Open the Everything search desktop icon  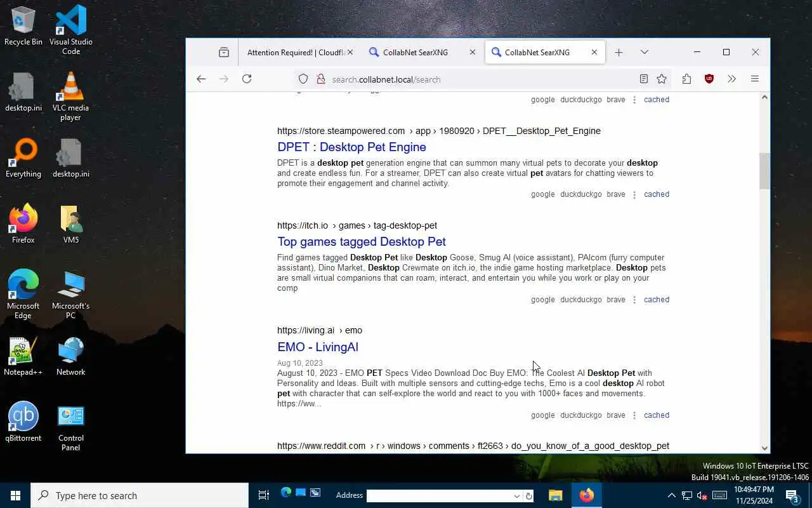click(x=23, y=158)
